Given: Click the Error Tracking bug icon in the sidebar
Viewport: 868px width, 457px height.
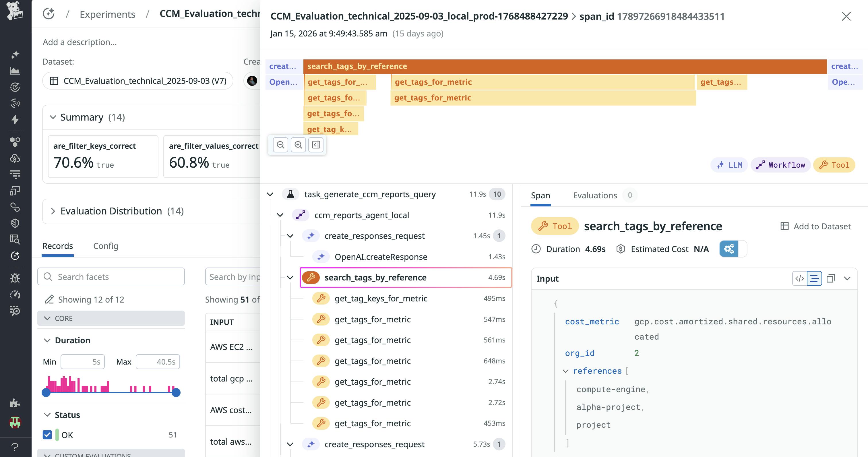Looking at the screenshot, I should pos(15,278).
